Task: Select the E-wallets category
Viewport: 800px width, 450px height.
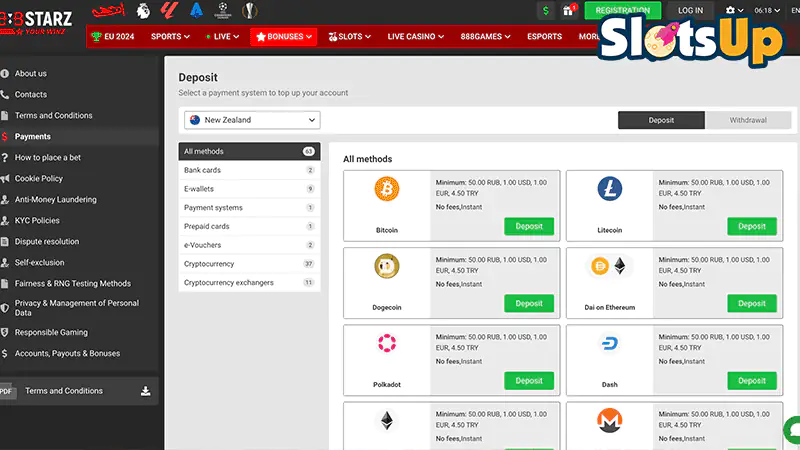Action: click(249, 189)
